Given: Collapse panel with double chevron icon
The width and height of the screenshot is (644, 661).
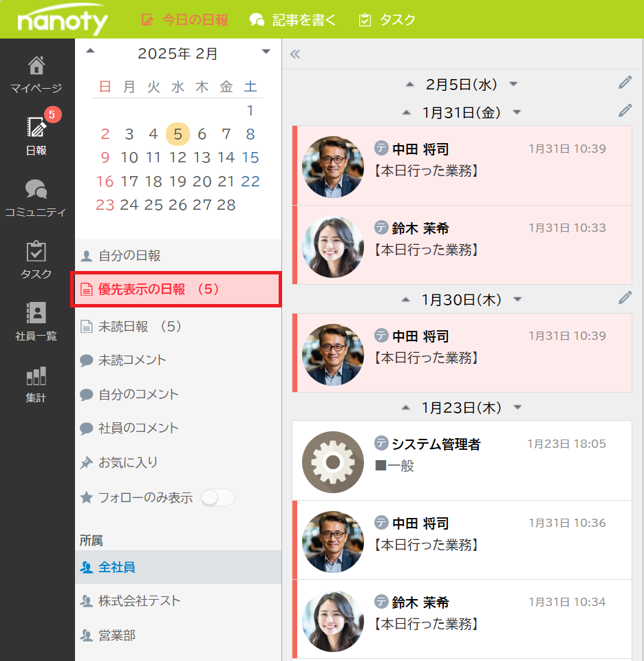Looking at the screenshot, I should [x=295, y=54].
